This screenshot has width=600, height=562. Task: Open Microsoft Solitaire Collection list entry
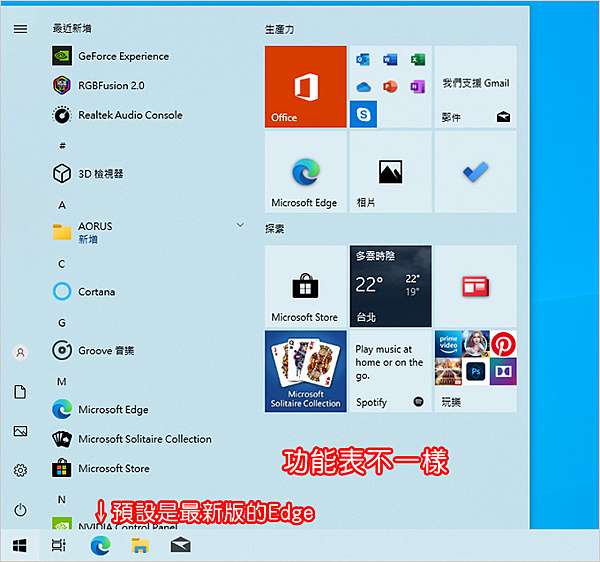(x=132, y=439)
